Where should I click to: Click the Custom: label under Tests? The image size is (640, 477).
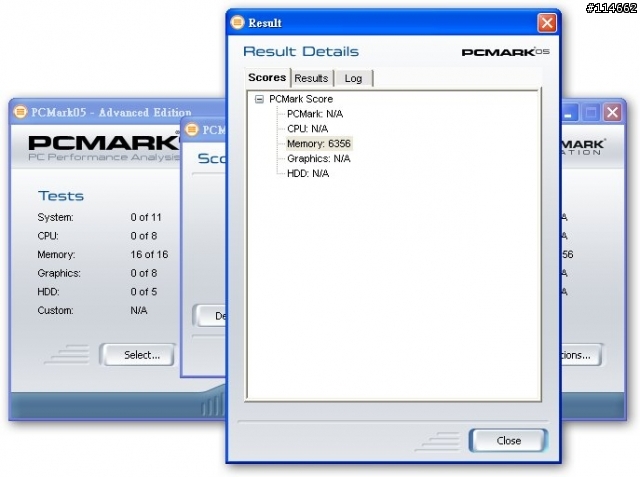(56, 311)
